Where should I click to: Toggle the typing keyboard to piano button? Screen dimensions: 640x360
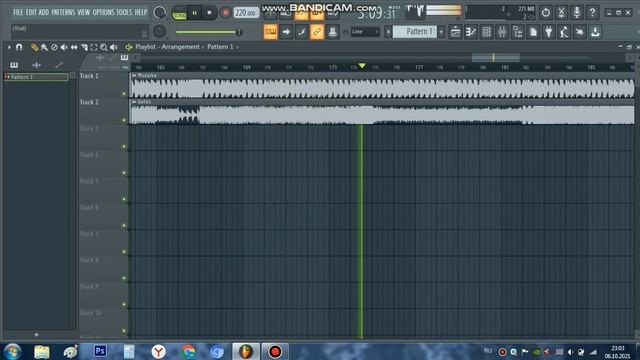point(270,32)
